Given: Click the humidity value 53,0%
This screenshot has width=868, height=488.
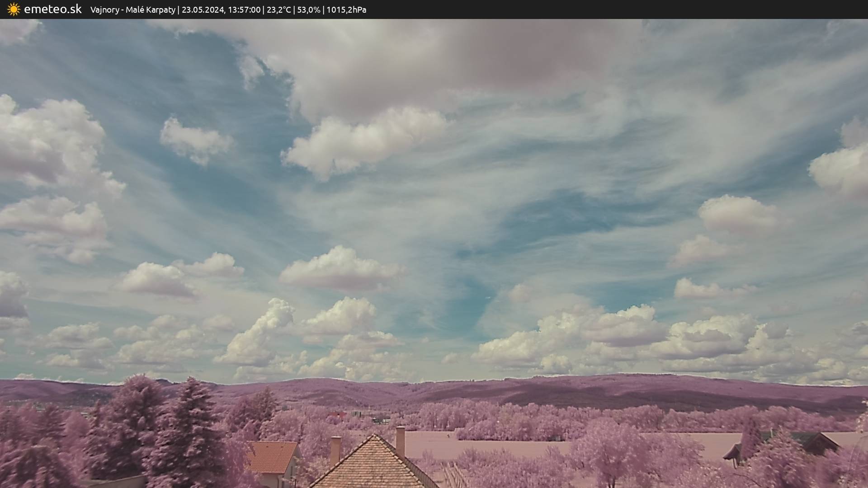Looking at the screenshot, I should point(308,10).
